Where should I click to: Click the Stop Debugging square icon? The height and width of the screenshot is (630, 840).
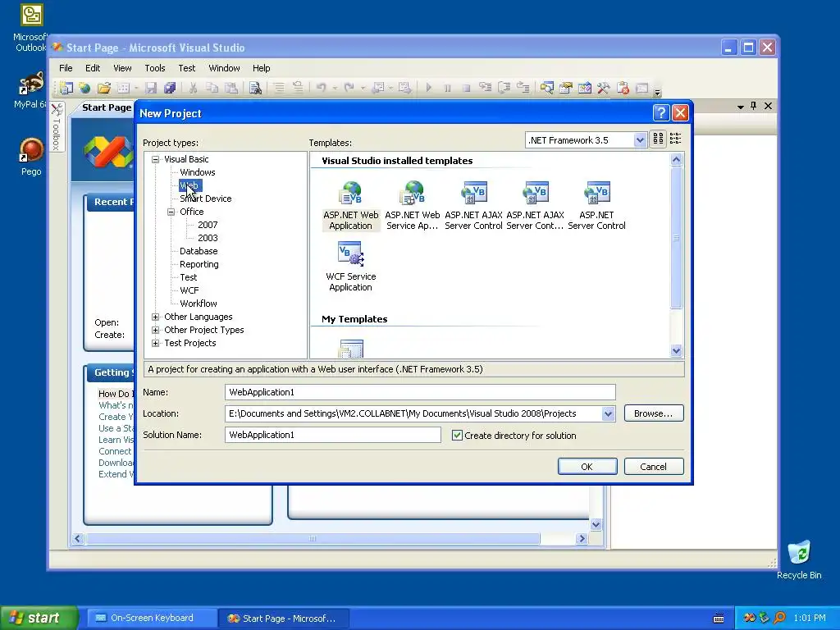tap(466, 88)
